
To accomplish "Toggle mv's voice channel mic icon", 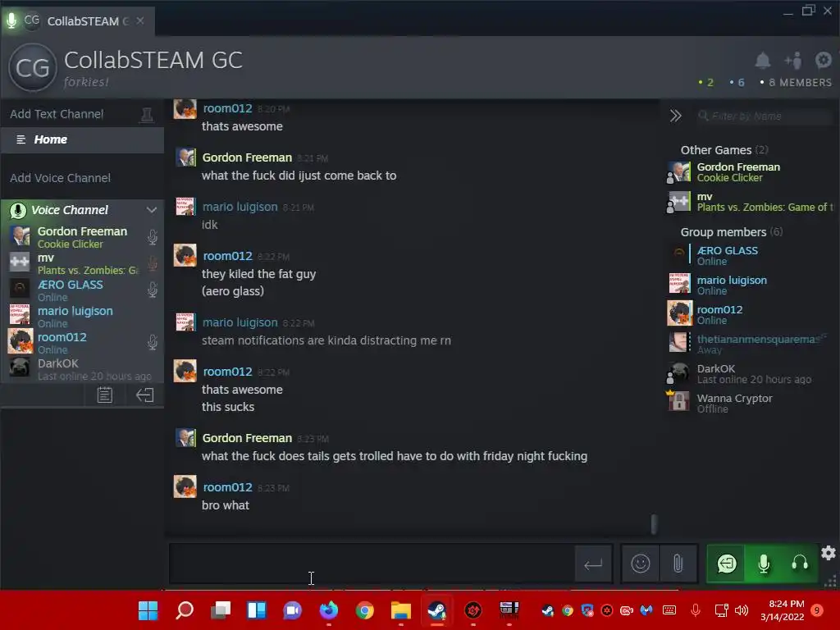I will tap(152, 263).
